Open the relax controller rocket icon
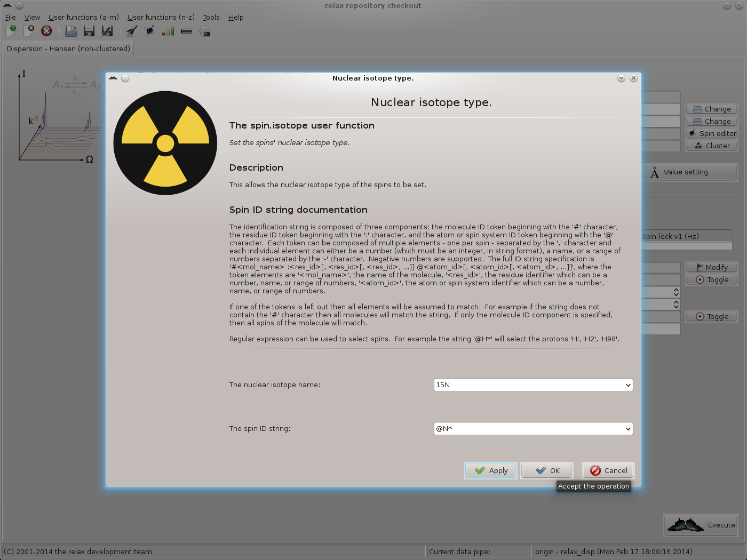This screenshot has width=747, height=560. pyautogui.click(x=132, y=31)
